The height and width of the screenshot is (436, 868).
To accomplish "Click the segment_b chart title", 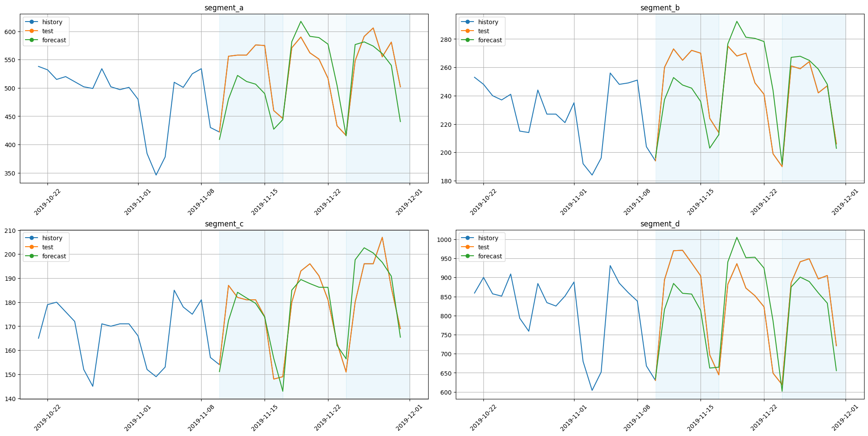I will 660,8.
